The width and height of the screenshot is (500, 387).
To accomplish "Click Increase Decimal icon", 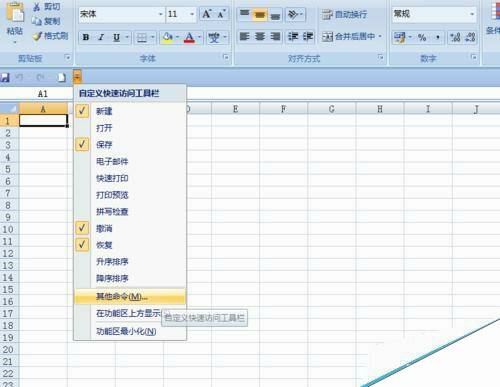I will [455, 37].
